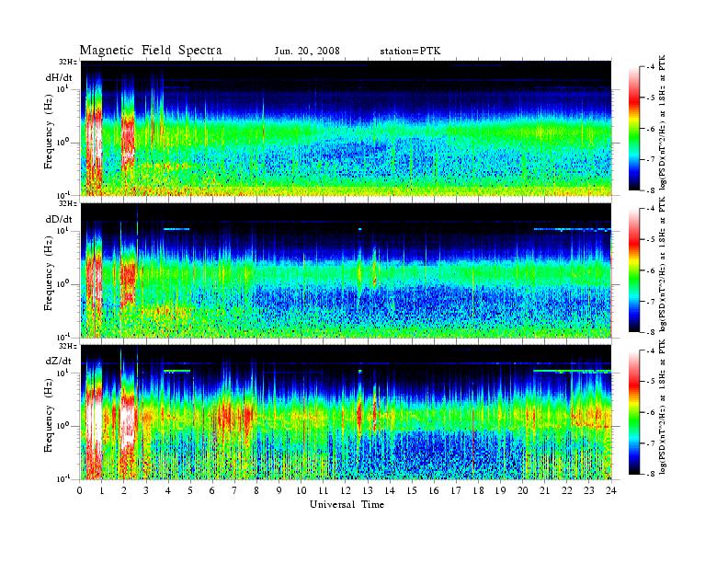
Task: Click the "-4" tick of dH/dt color bar
Action: (651, 67)
